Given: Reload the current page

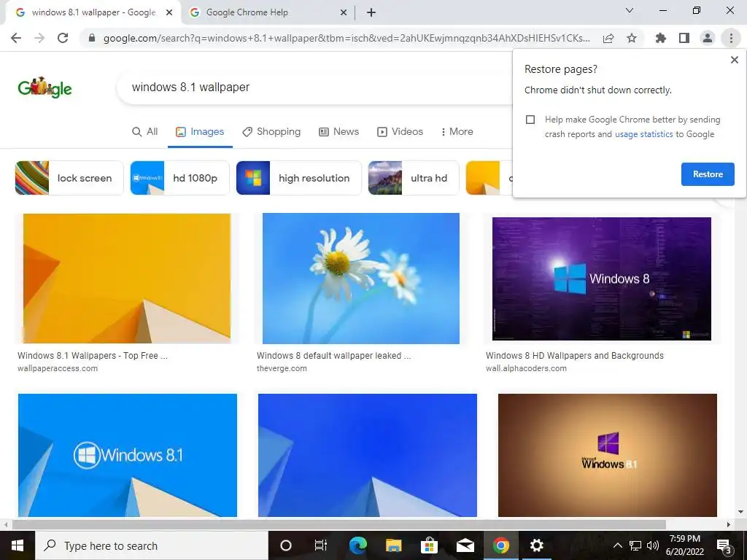Looking at the screenshot, I should click(63, 38).
